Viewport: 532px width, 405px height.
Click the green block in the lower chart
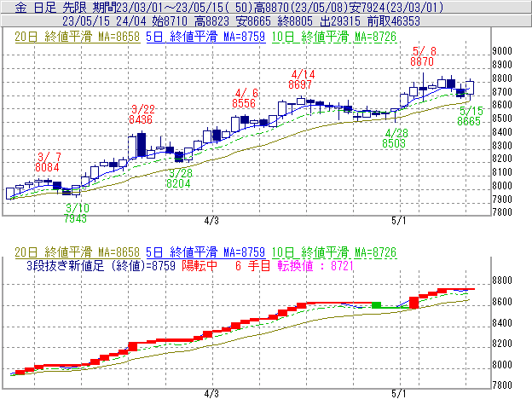pyautogui.click(x=375, y=304)
